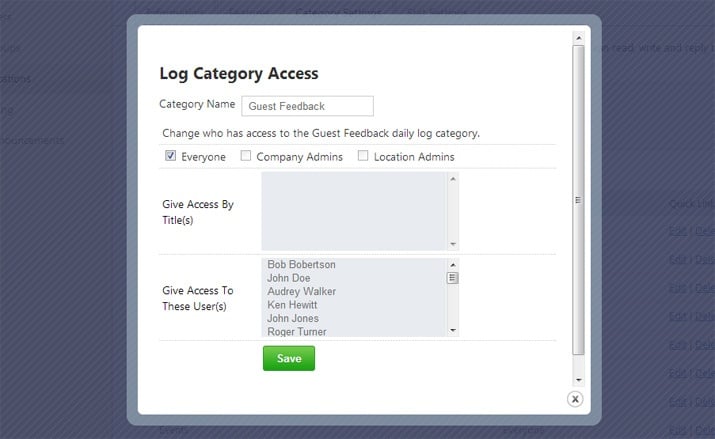715x439 pixels.
Task: Select John Doe from the users list
Action: pyautogui.click(x=289, y=278)
